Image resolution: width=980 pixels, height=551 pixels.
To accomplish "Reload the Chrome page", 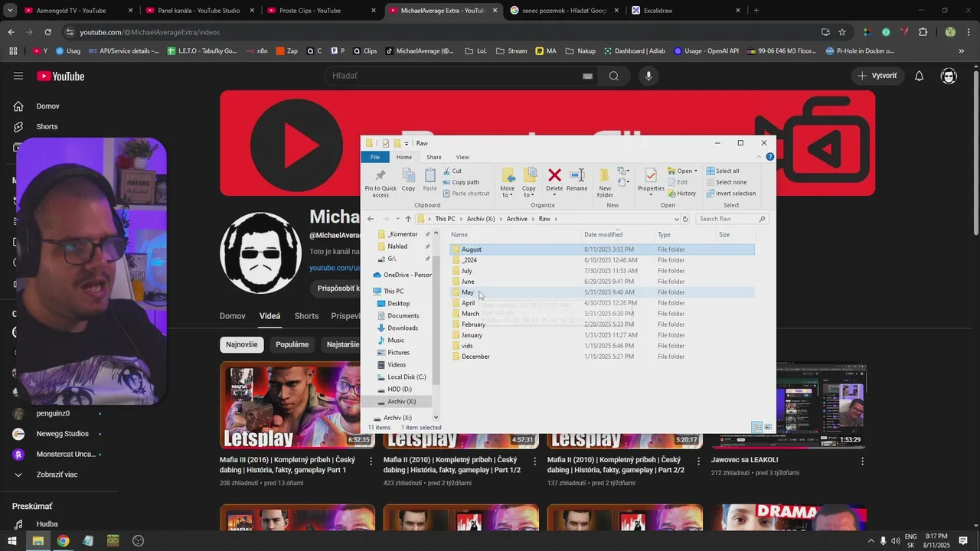I will 47,32.
